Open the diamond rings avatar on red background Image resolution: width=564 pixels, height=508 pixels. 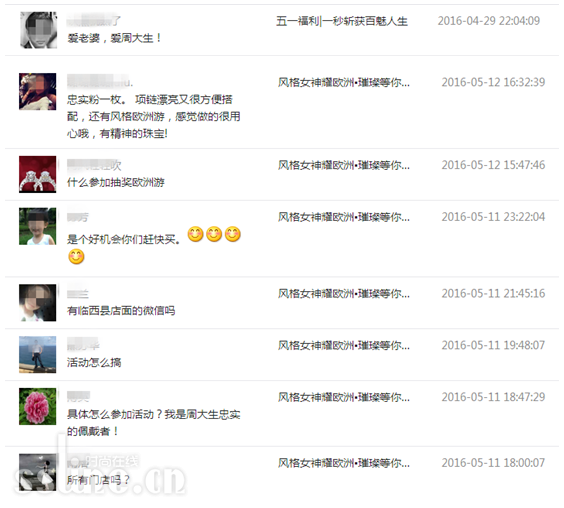pos(37,174)
